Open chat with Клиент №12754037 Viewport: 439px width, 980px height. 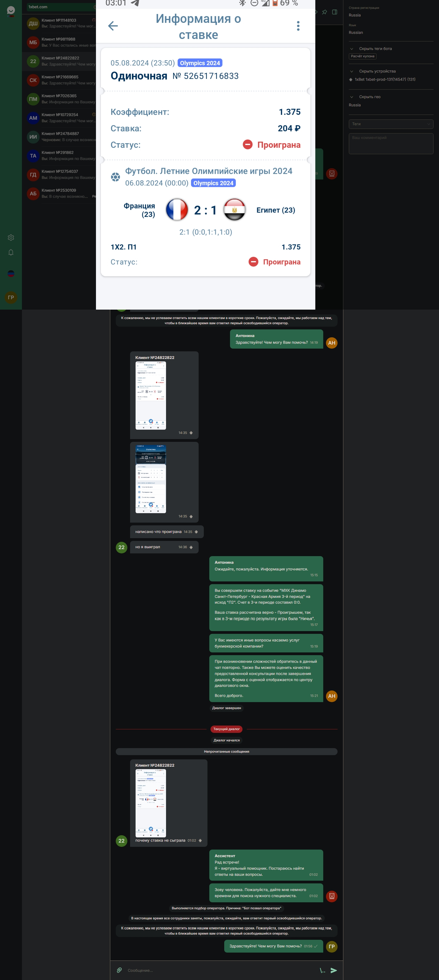click(59, 174)
